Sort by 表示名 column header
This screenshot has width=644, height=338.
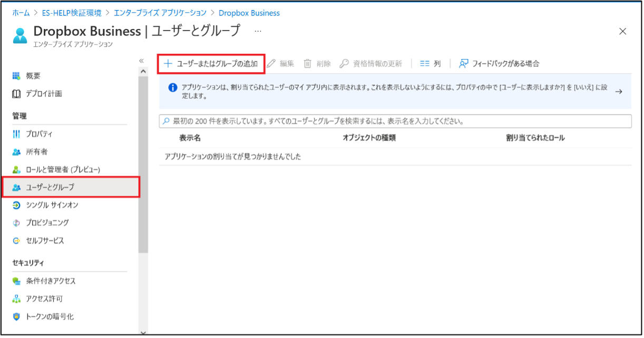click(x=190, y=138)
